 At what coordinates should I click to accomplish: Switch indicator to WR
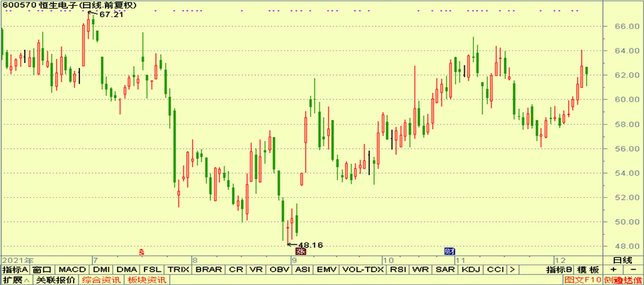[x=420, y=270]
